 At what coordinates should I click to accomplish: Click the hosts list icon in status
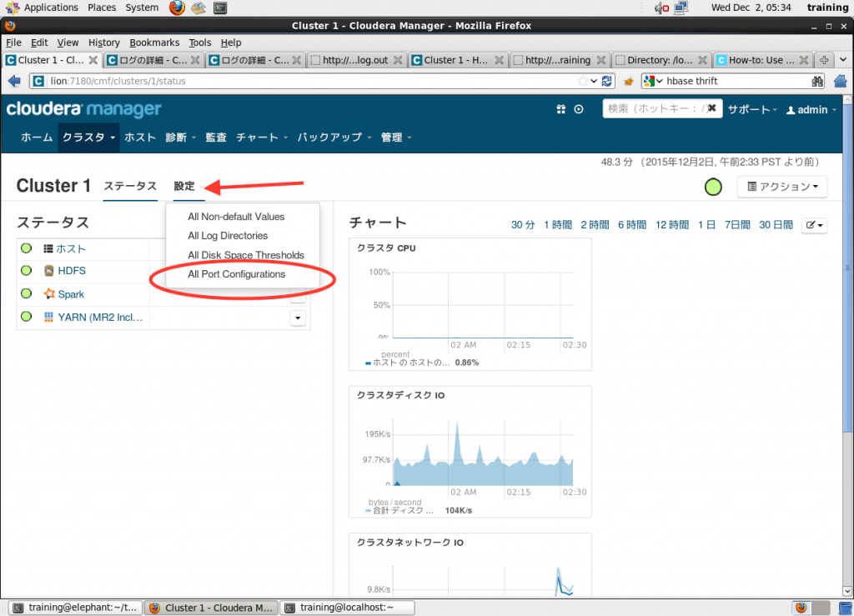(48, 248)
